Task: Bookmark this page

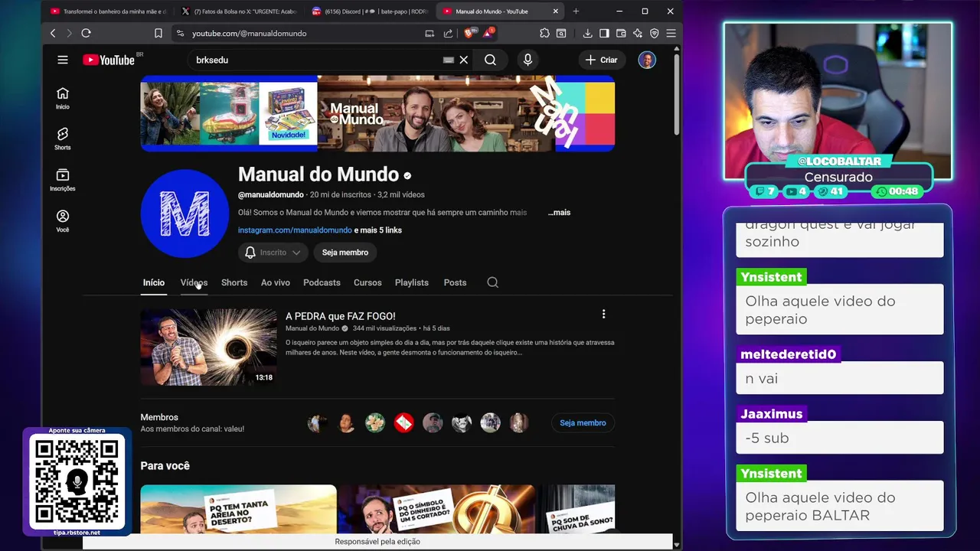Action: tap(158, 33)
